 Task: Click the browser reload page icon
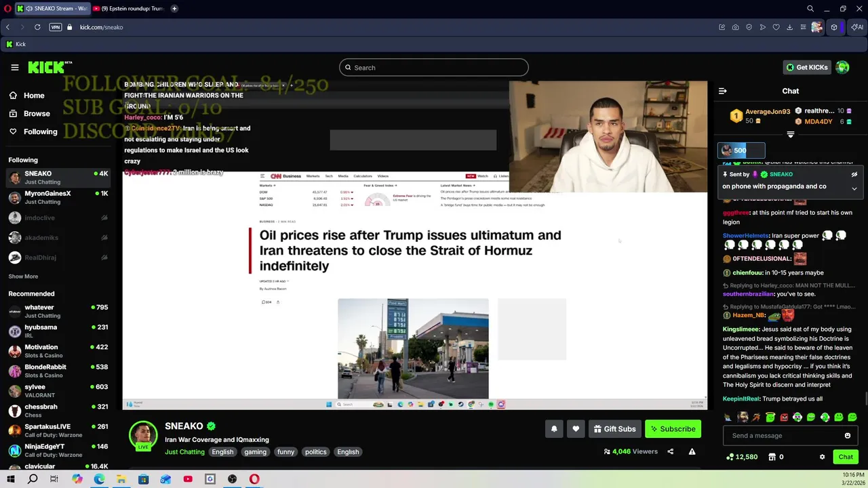(x=37, y=27)
